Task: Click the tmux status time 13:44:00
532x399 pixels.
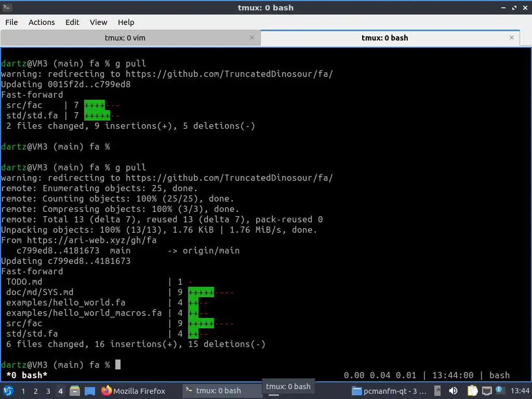Action: click(453, 375)
